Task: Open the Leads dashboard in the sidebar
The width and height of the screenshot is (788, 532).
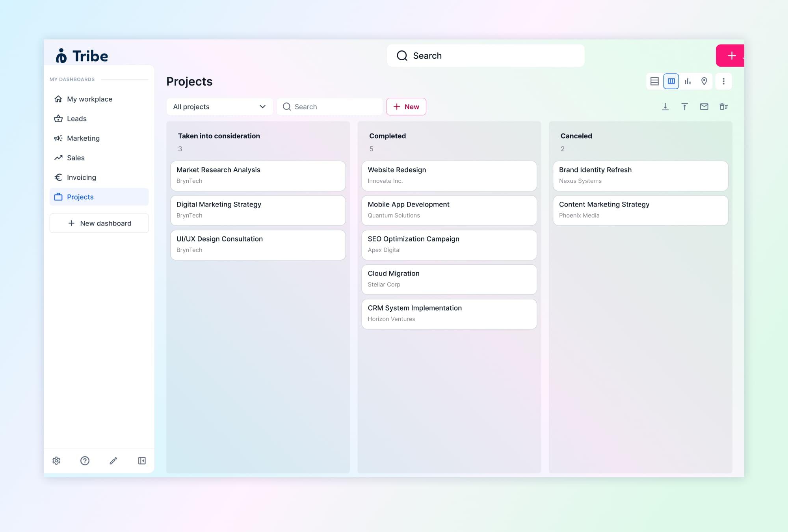Action: click(x=77, y=119)
